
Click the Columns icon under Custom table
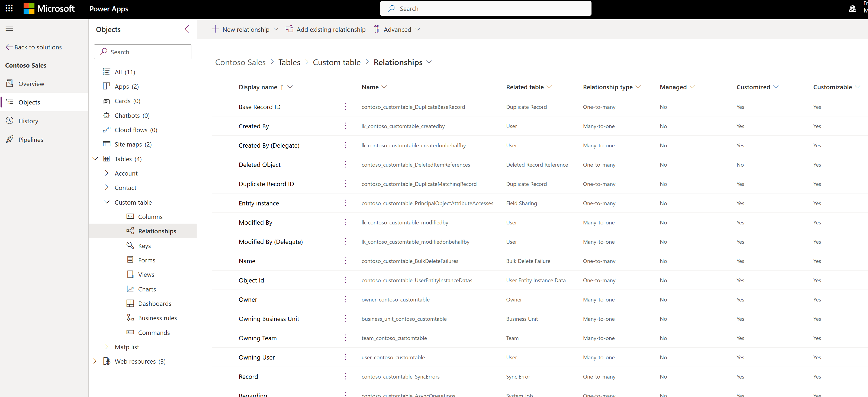130,216
